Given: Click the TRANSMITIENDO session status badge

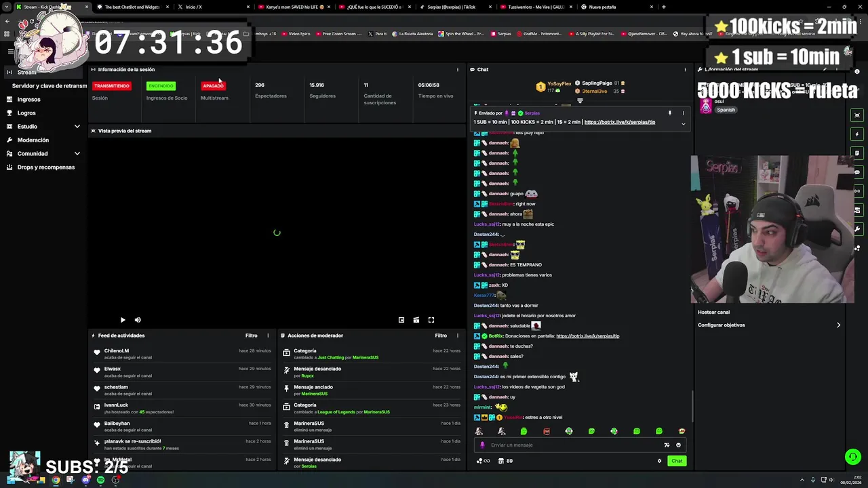Looking at the screenshot, I should point(112,85).
